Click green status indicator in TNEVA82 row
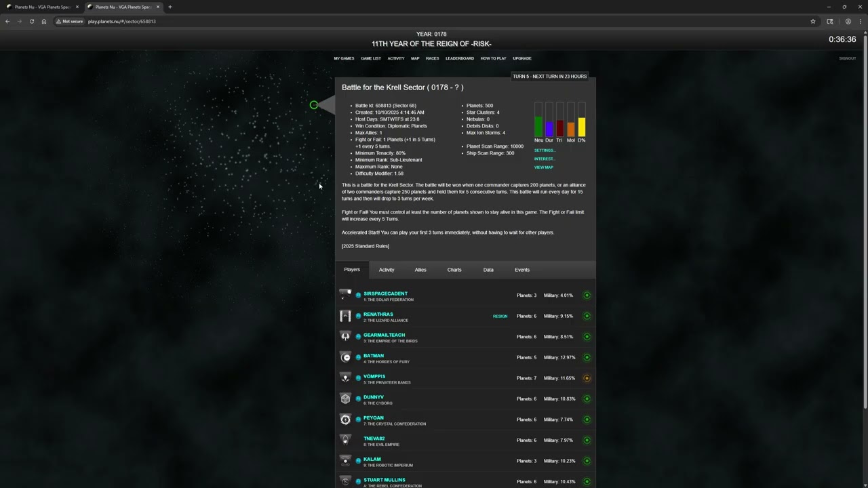The width and height of the screenshot is (868, 488). (x=587, y=440)
